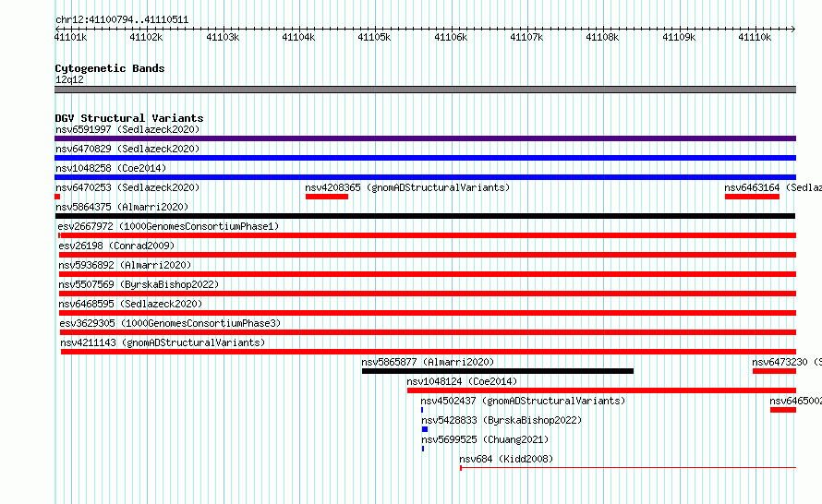Click the 41101k ruler tick label

click(70, 37)
